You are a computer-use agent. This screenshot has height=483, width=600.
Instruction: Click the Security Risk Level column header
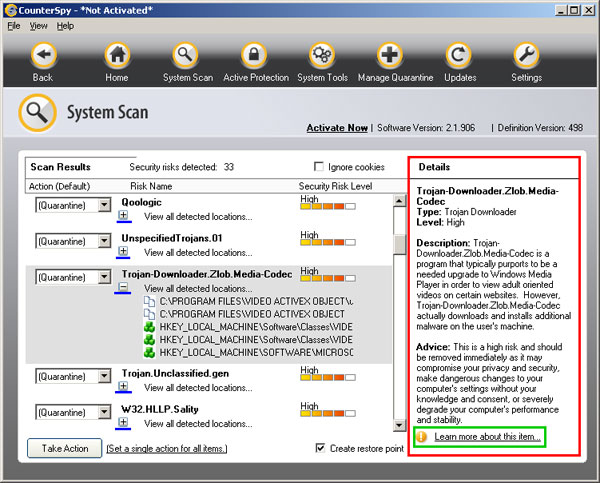click(x=336, y=186)
